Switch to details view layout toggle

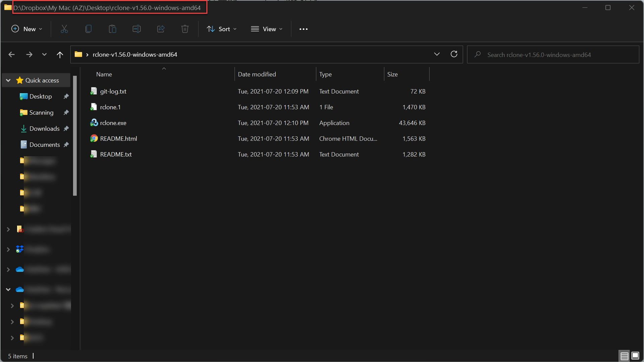pos(624,356)
